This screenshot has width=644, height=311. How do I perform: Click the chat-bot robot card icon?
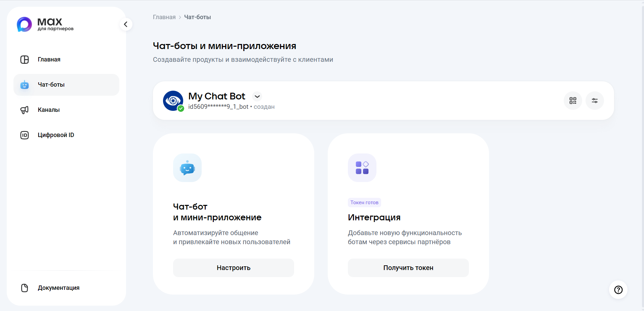(x=187, y=168)
